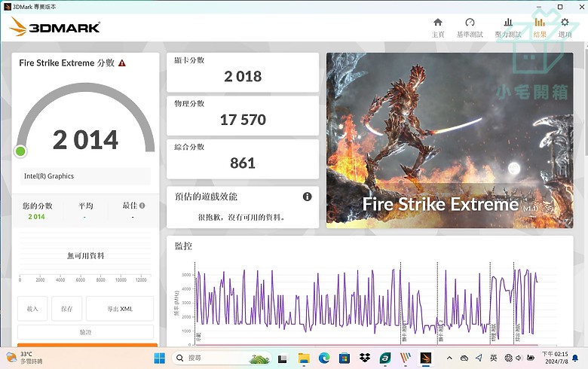Open Microsoft Store from the taskbar
Screen dimensions: 588x369
345,358
